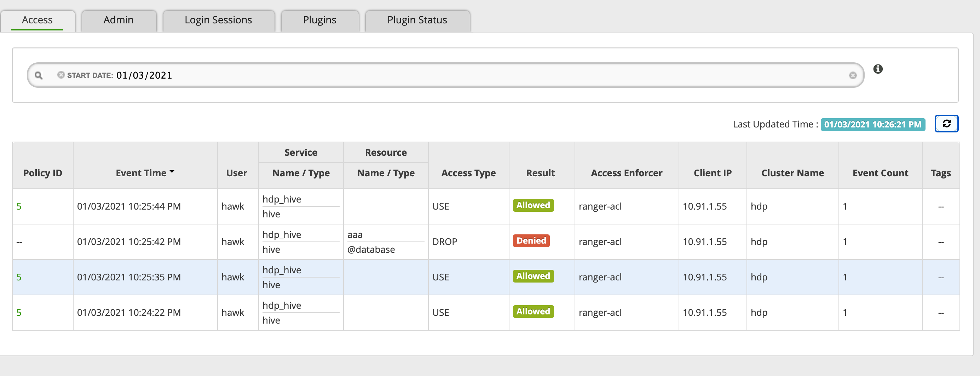Click the search magnifier icon
This screenshot has width=980, height=376.
[39, 75]
